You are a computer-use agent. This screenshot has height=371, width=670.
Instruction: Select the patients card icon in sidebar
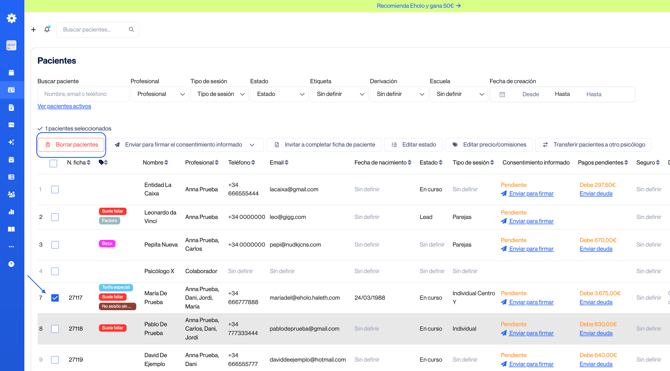coord(12,90)
